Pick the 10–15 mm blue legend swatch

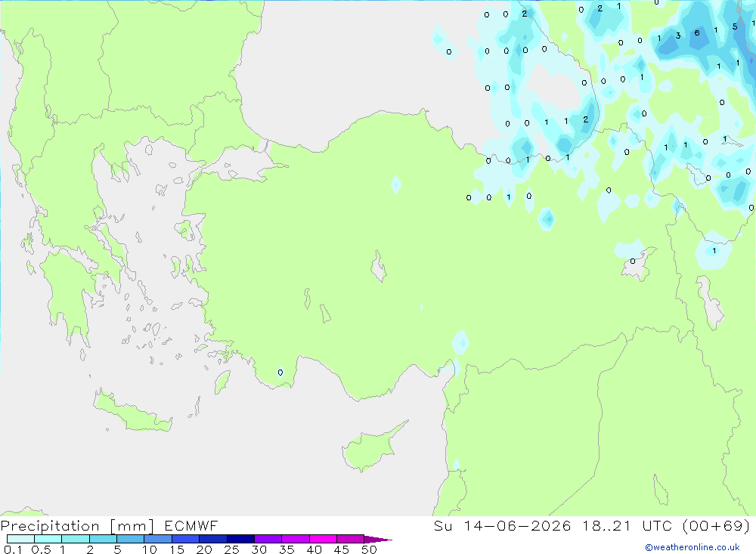[158, 539]
